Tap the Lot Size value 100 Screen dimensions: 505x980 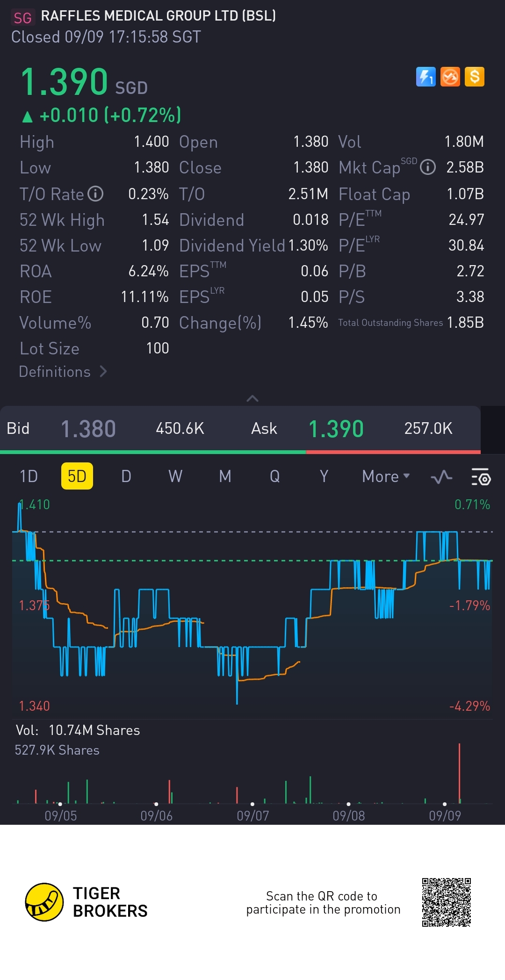[158, 348]
